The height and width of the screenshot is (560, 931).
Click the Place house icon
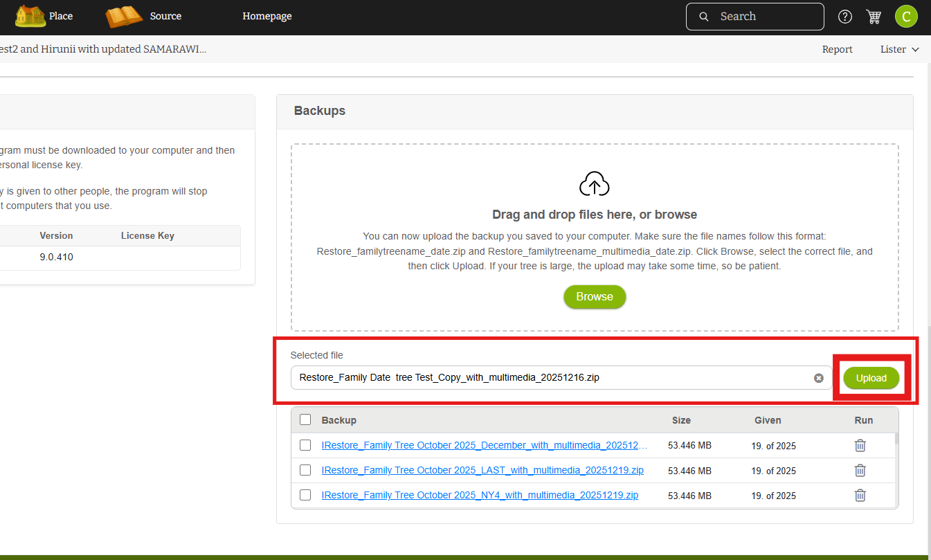coord(30,16)
